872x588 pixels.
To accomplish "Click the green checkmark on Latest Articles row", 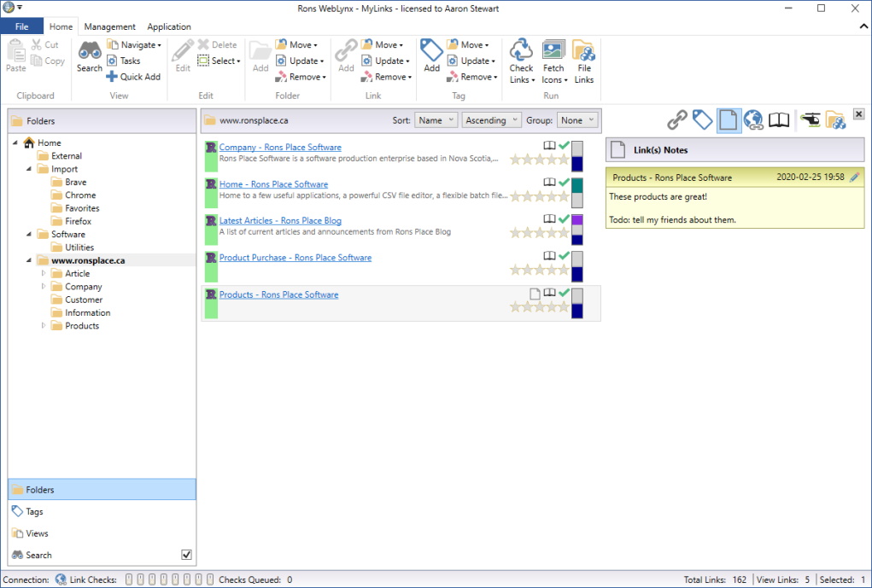I will pyautogui.click(x=564, y=219).
